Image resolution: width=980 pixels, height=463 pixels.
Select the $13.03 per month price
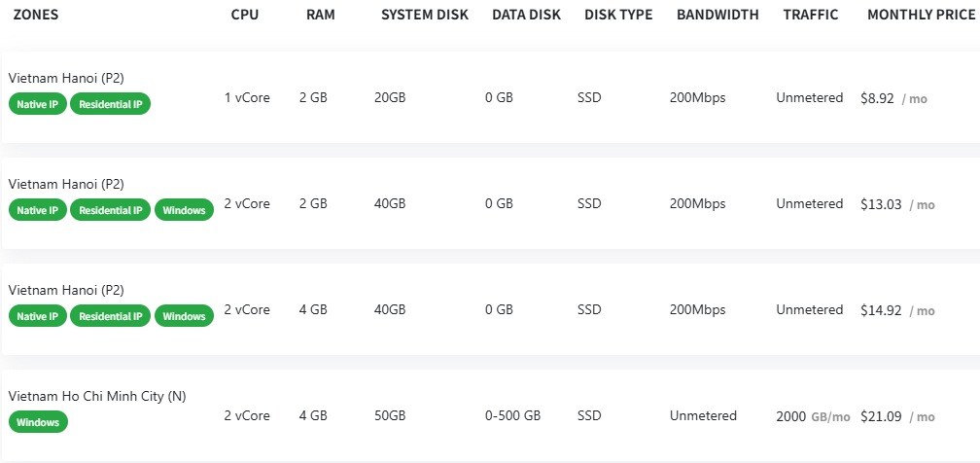click(x=882, y=204)
